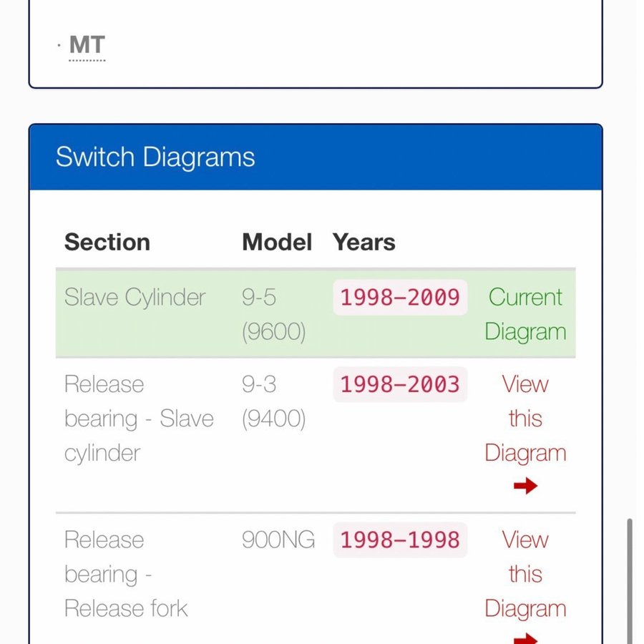Select the Release bearing - Slave cylinder cell
This screenshot has width=644, height=644.
coord(139,419)
